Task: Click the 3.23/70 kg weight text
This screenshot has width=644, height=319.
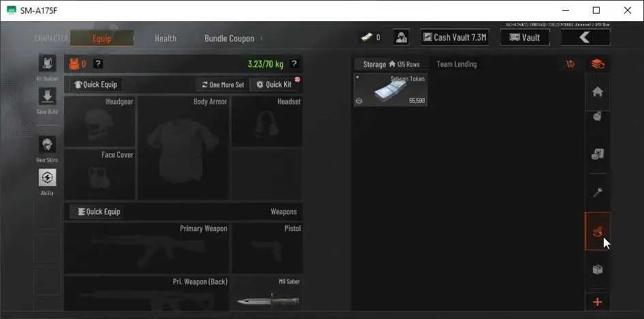Action: coord(265,64)
